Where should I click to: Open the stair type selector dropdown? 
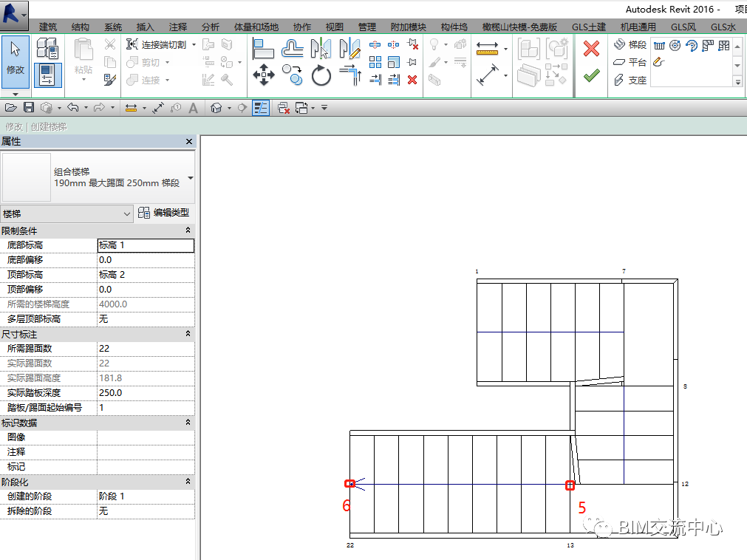click(x=191, y=177)
